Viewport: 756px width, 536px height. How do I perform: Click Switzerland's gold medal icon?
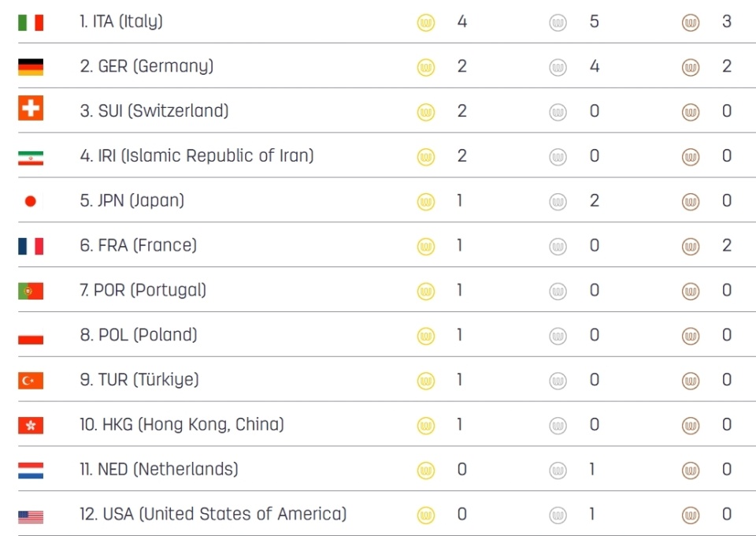click(426, 112)
